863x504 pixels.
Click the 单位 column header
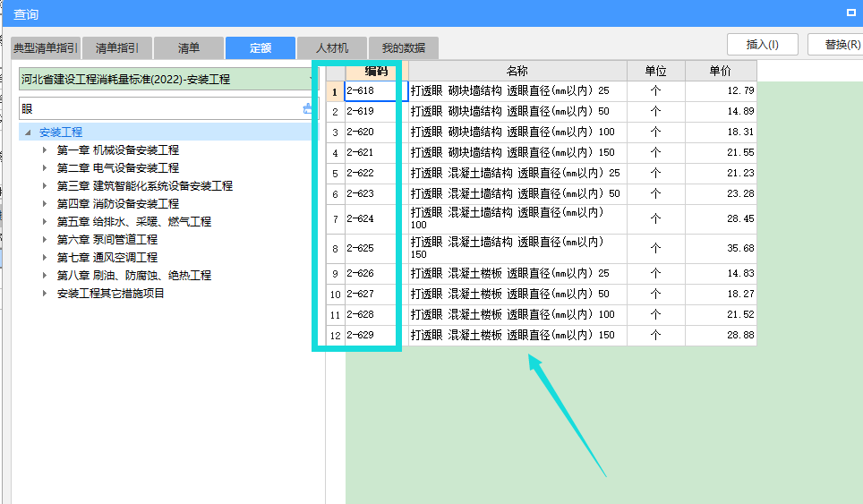[x=655, y=71]
